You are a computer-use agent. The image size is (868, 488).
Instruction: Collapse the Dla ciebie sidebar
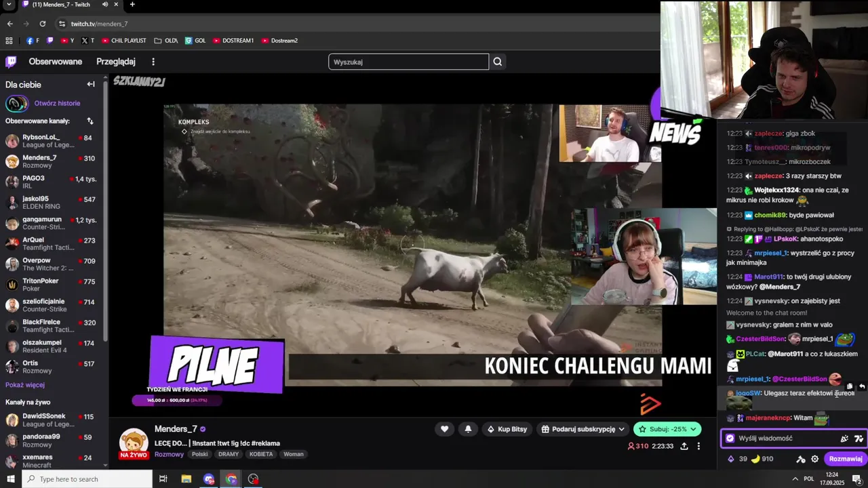(91, 85)
